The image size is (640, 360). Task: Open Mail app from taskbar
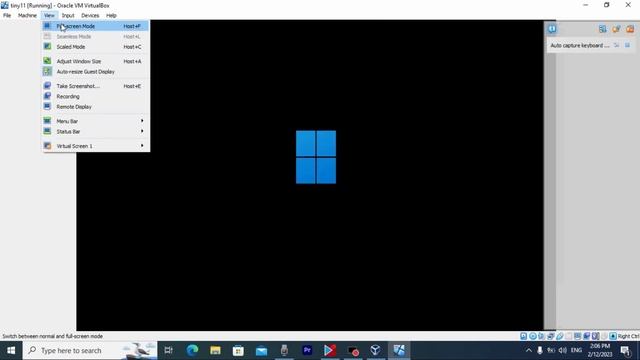click(x=261, y=350)
